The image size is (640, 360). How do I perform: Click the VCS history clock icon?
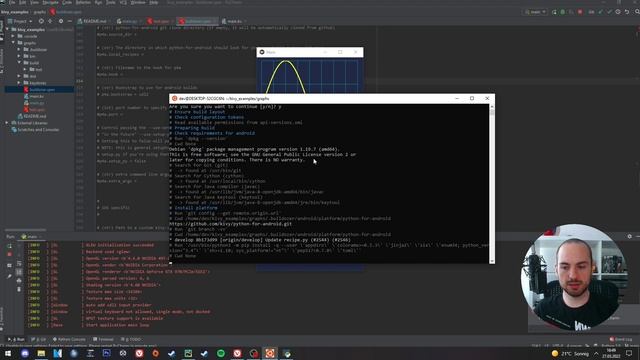coord(618,12)
